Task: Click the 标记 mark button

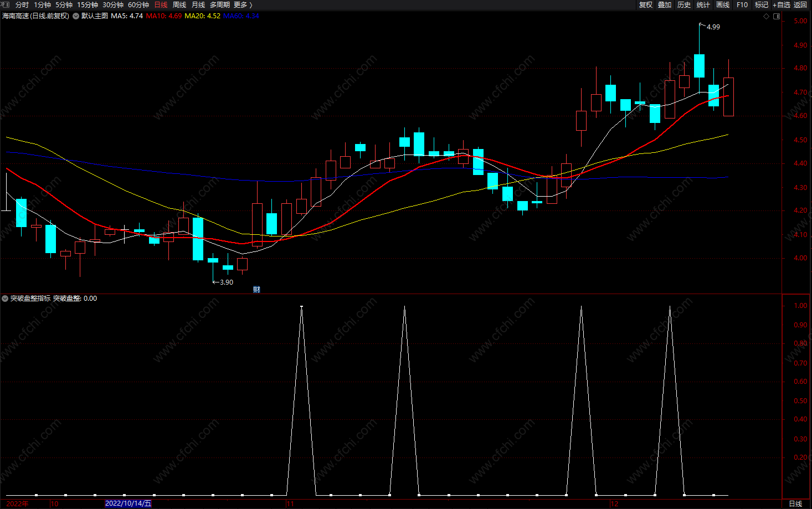Action: point(762,4)
